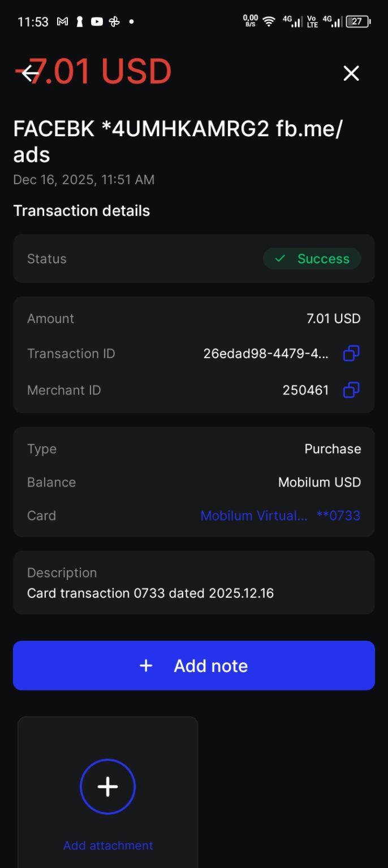388x868 pixels.
Task: Tap the Mobilum USD balance value
Action: [320, 482]
